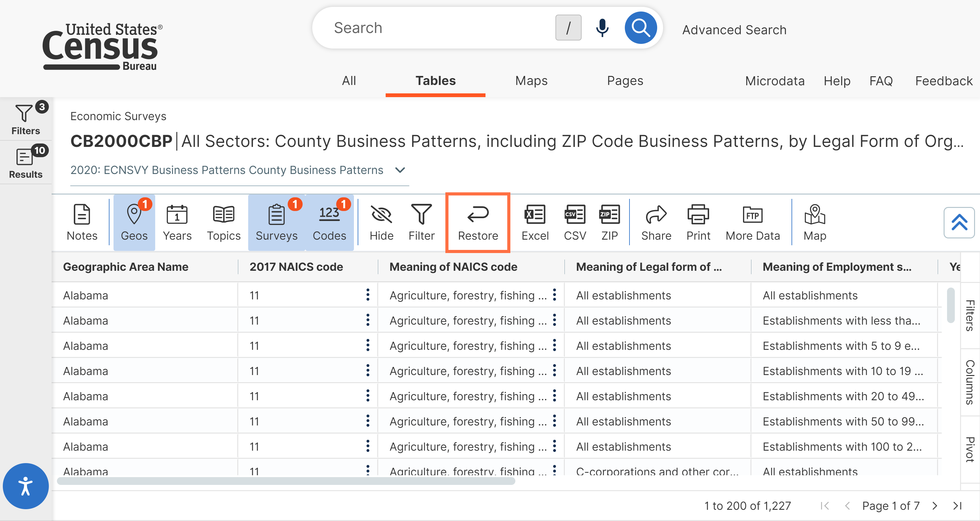Print the current table
980x521 pixels.
tap(698, 223)
